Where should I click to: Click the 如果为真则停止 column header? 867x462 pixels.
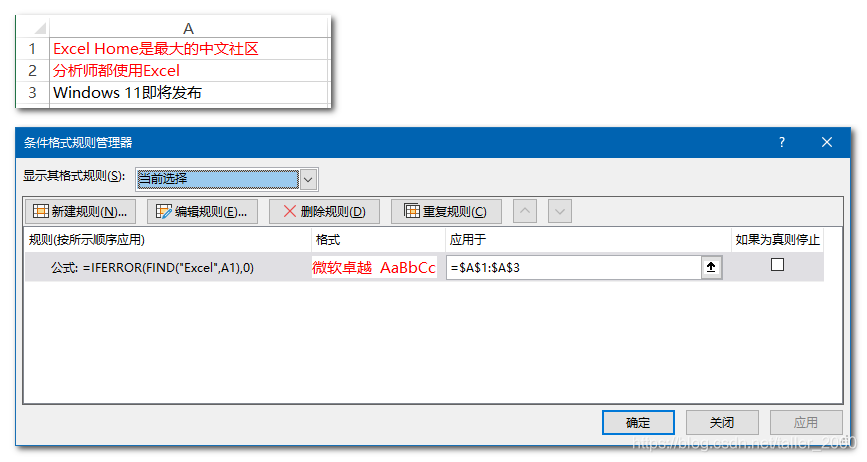[777, 240]
